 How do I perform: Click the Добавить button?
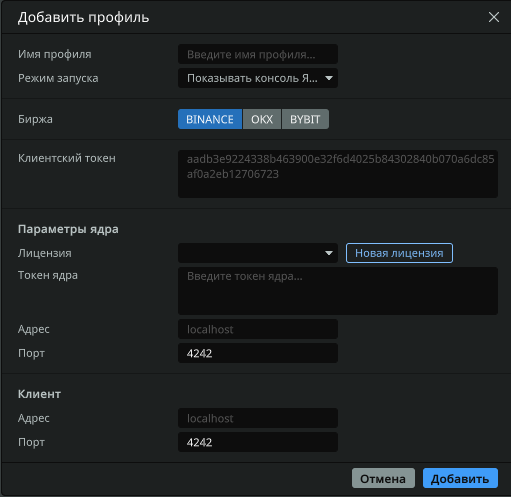tap(460, 478)
